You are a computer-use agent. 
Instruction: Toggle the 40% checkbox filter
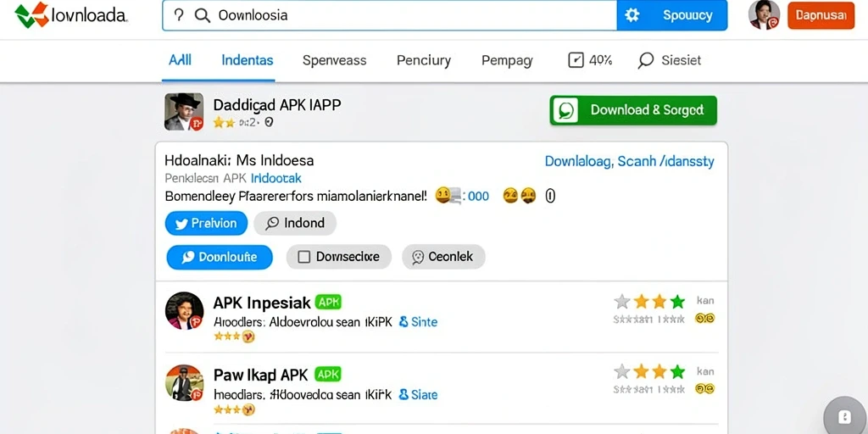click(576, 60)
